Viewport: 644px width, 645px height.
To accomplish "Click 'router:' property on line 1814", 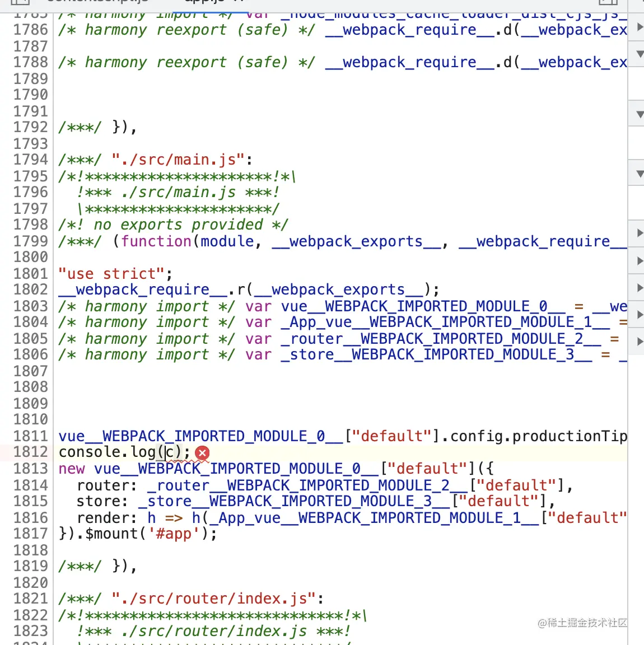I will click(x=106, y=485).
